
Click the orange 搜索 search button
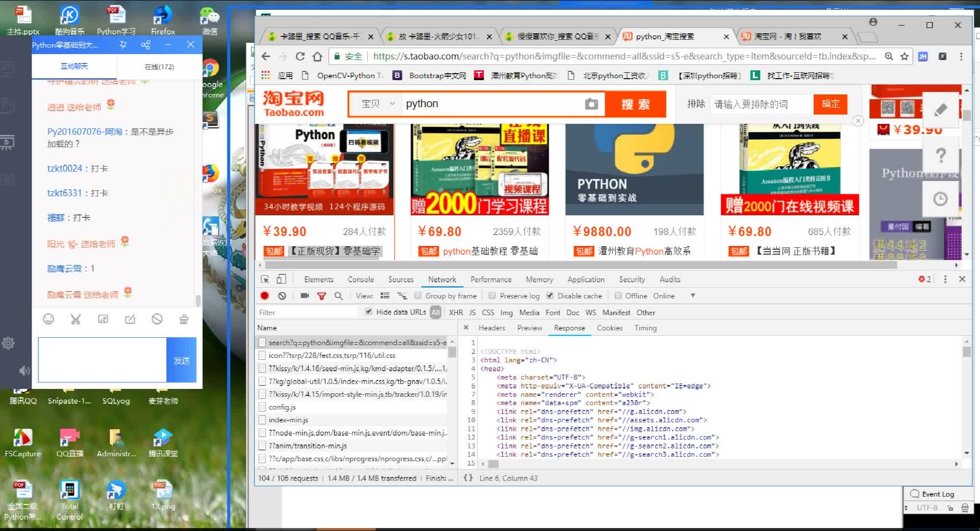[636, 104]
